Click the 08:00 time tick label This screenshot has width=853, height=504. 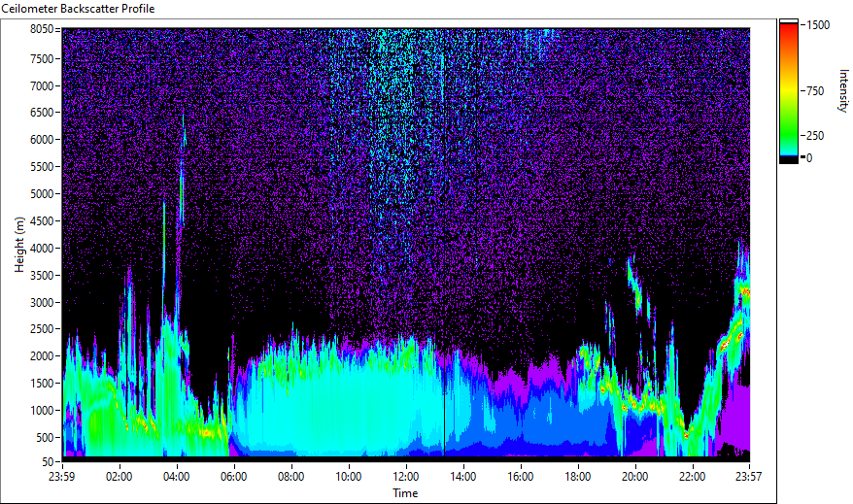point(291,477)
